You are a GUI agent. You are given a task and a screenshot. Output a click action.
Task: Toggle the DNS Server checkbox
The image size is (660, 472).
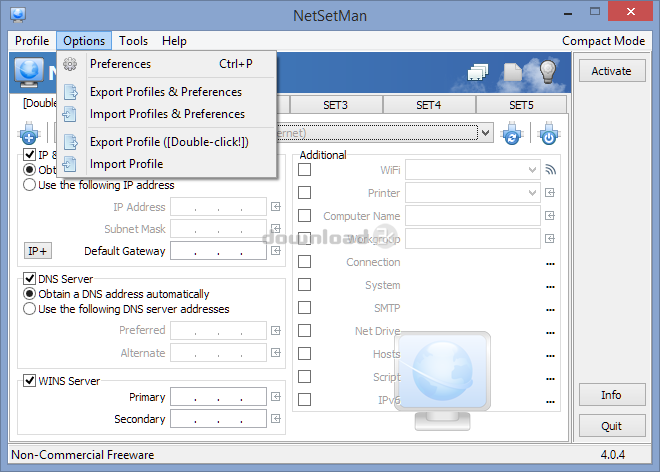(29, 279)
